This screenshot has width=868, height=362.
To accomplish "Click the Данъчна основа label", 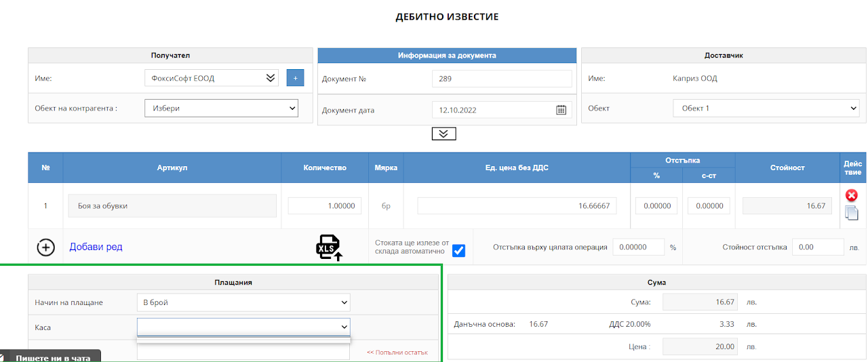I will click(x=485, y=325).
